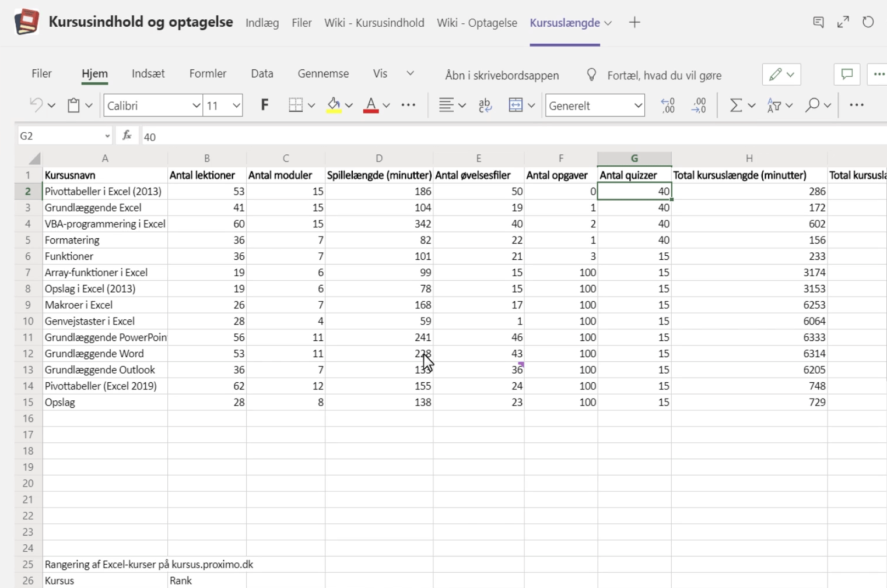The height and width of the screenshot is (588, 887).
Task: Click the Kursusindhold og optagelse team logo
Action: pos(27,22)
